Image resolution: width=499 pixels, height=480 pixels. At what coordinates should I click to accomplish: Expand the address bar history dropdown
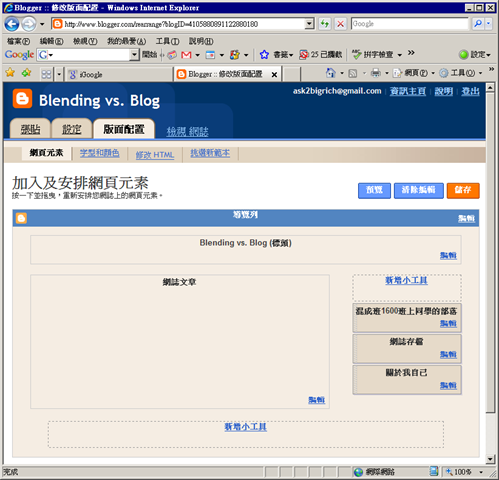click(310, 24)
